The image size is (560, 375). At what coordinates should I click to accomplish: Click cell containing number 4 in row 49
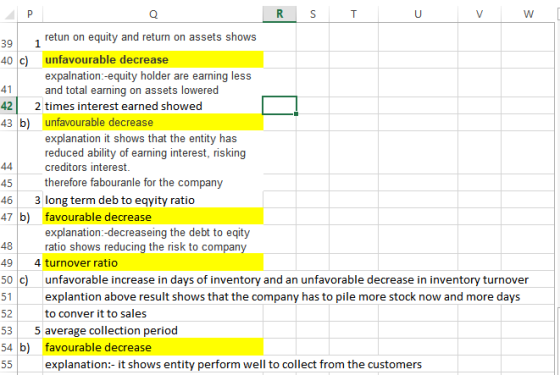click(x=30, y=262)
